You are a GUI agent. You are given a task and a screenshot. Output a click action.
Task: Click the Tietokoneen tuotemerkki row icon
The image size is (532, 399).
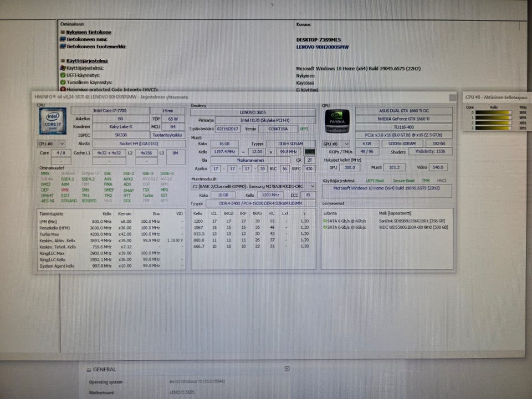click(63, 47)
